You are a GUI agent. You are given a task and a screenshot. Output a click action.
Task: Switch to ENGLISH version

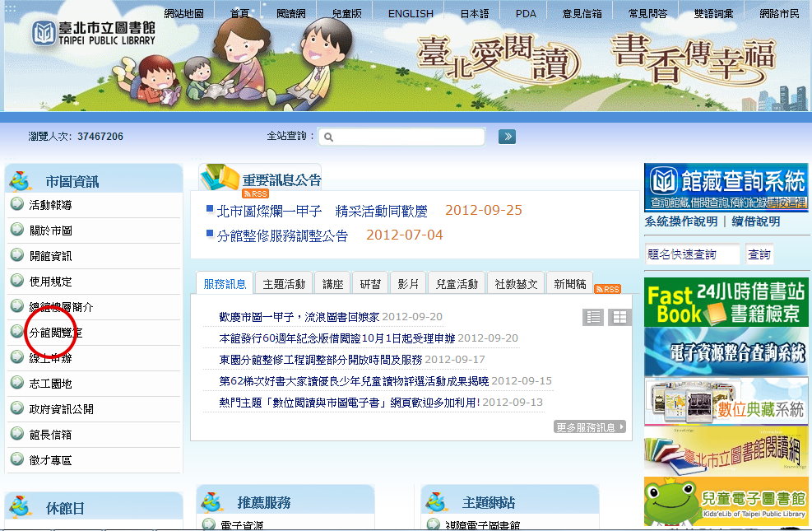(411, 13)
